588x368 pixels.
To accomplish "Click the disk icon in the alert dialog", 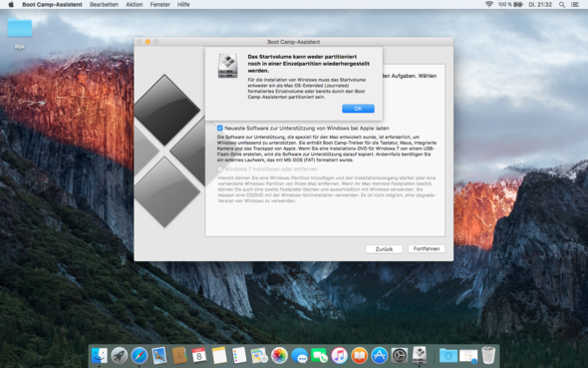I will pos(227,66).
